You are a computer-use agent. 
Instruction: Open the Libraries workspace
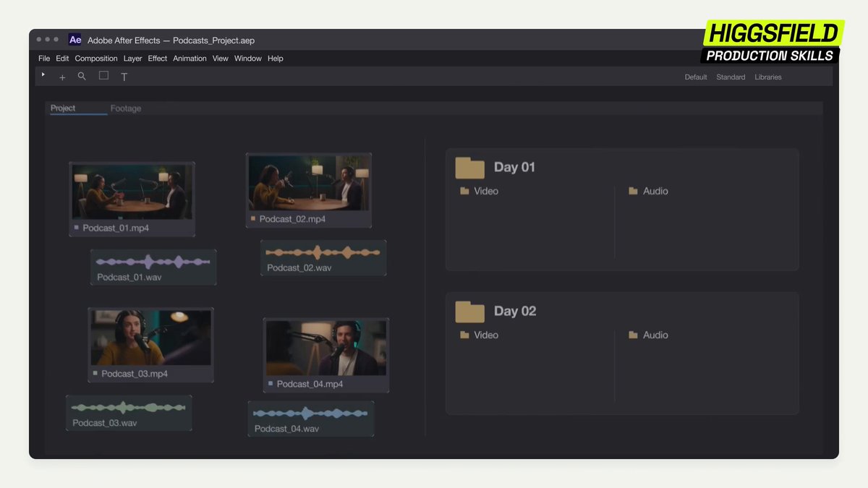click(768, 77)
